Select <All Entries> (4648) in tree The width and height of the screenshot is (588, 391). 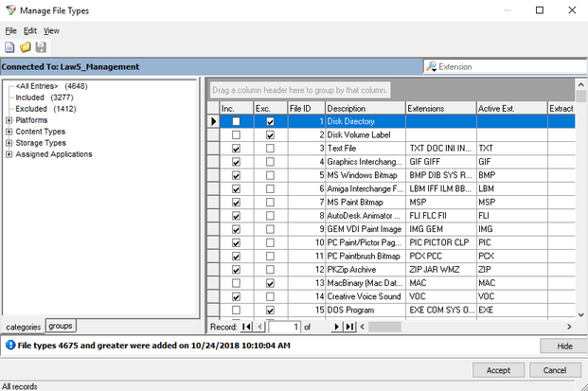point(51,86)
